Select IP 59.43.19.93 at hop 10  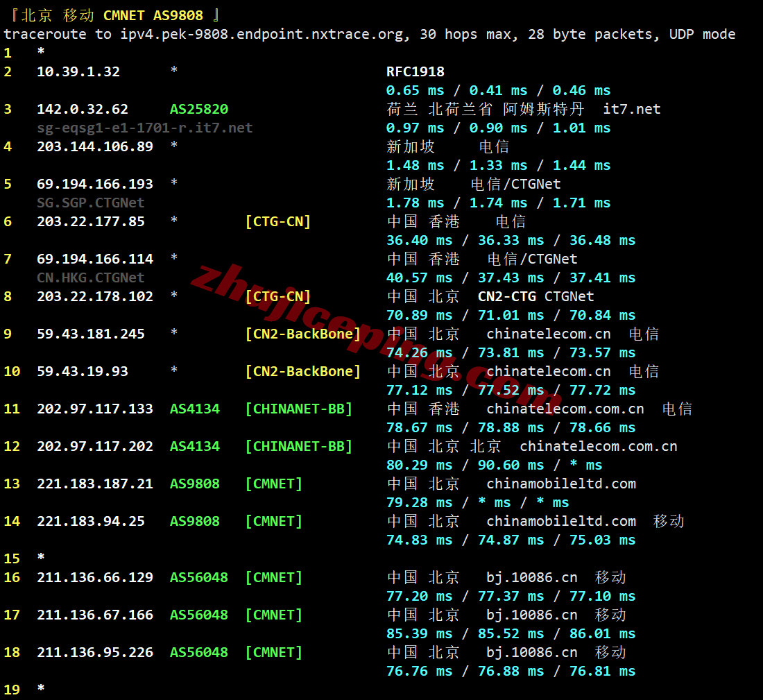83,371
